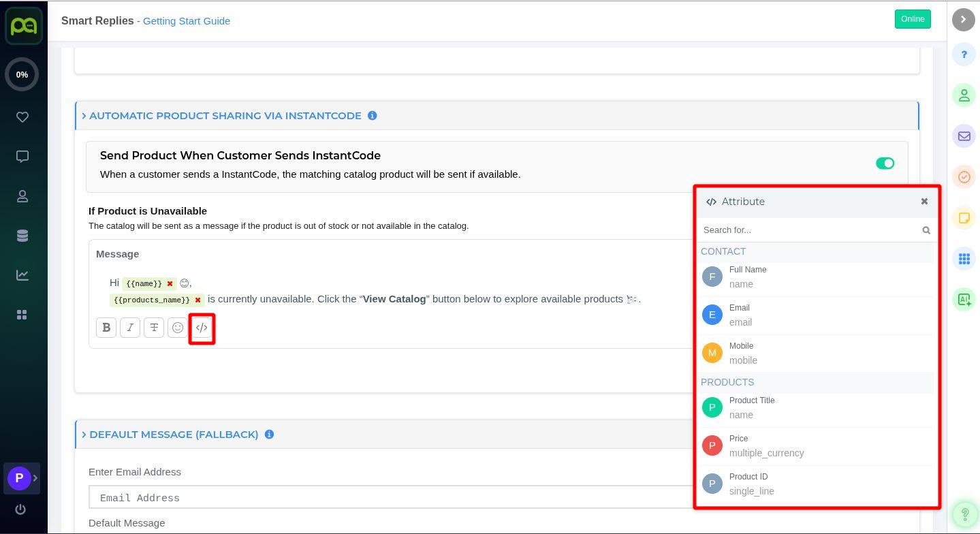Open the chat icon in left sidebar
The height and width of the screenshot is (534, 980).
tap(22, 157)
